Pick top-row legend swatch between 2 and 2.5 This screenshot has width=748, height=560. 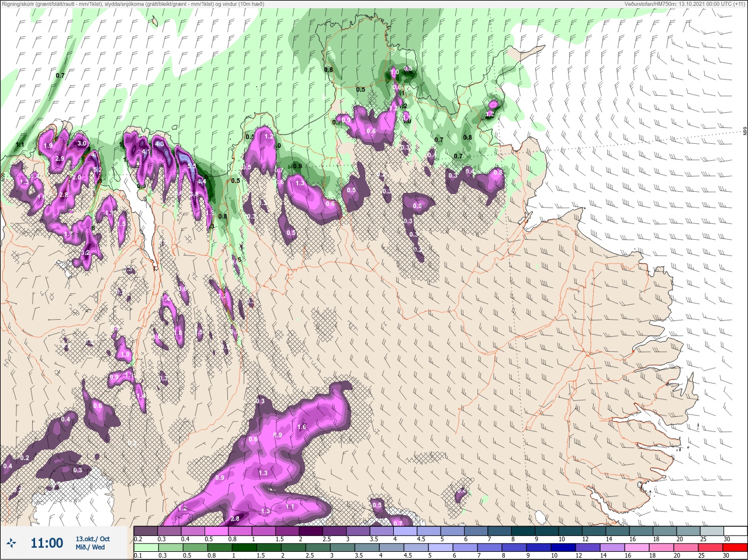pyautogui.click(x=311, y=531)
